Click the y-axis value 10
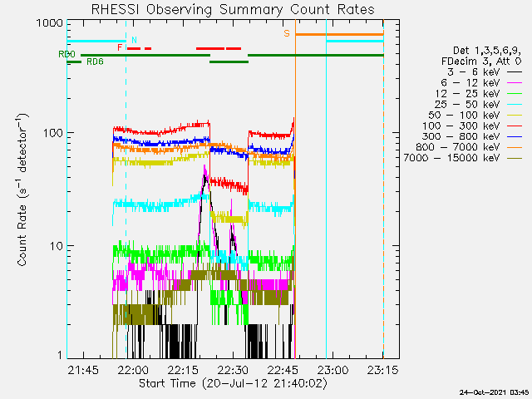Image resolution: width=532 pixels, height=399 pixels. pos(57,246)
